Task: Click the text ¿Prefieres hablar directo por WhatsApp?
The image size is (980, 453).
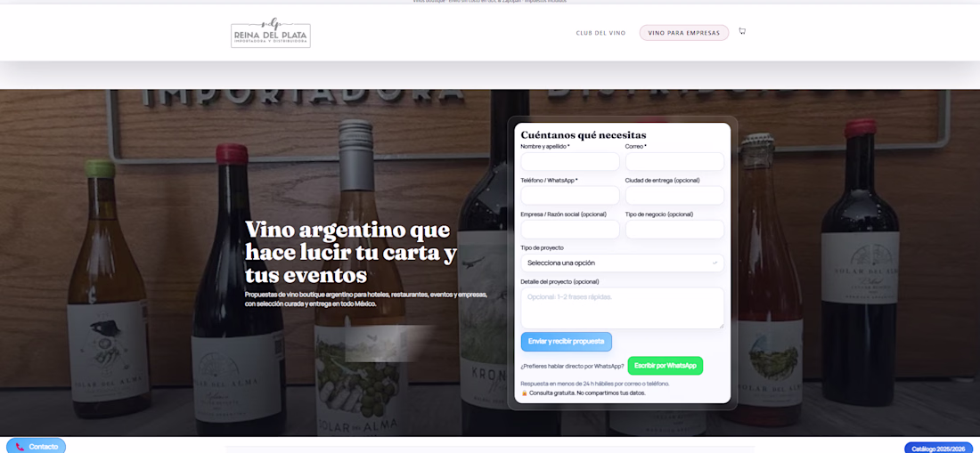Action: [x=572, y=367]
